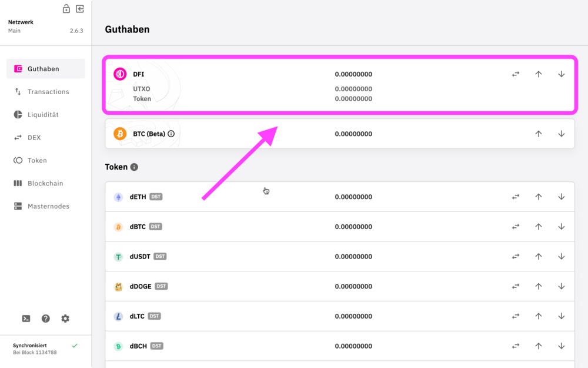Click send up-arrow for dUSDT
The image size is (588, 368).
[x=538, y=257]
